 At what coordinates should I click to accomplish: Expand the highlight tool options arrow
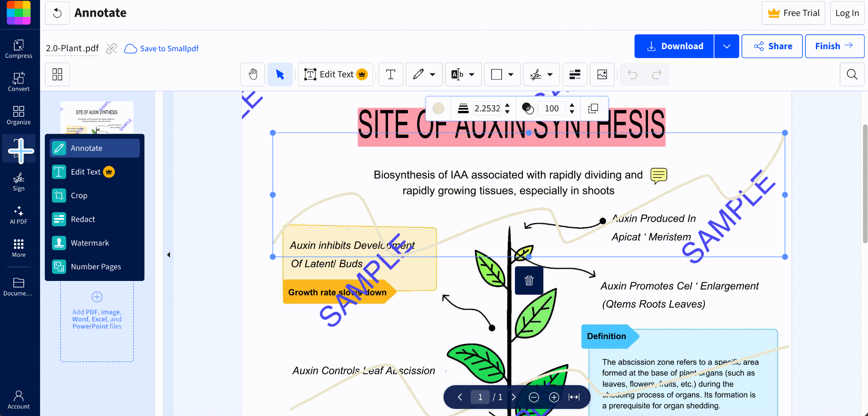point(472,74)
